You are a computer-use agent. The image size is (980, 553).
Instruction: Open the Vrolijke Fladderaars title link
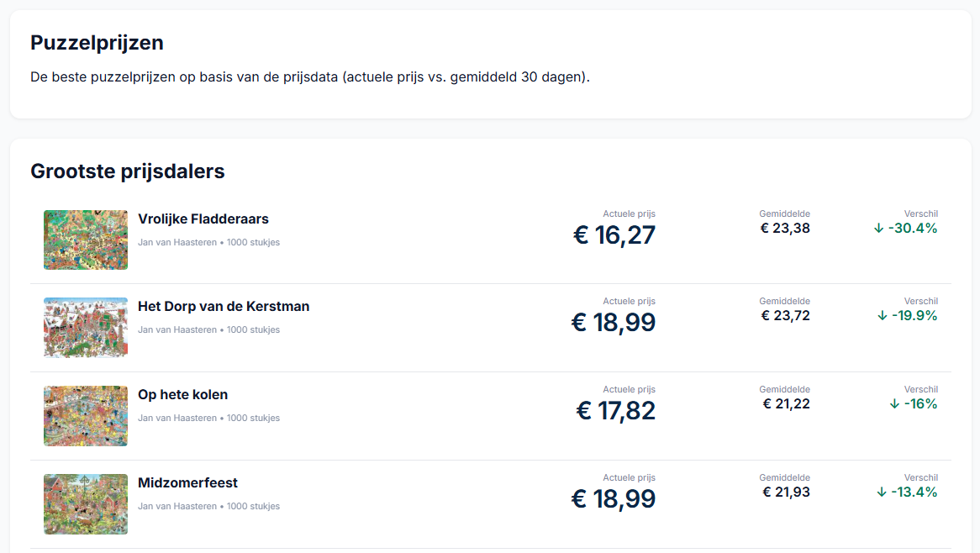click(203, 219)
